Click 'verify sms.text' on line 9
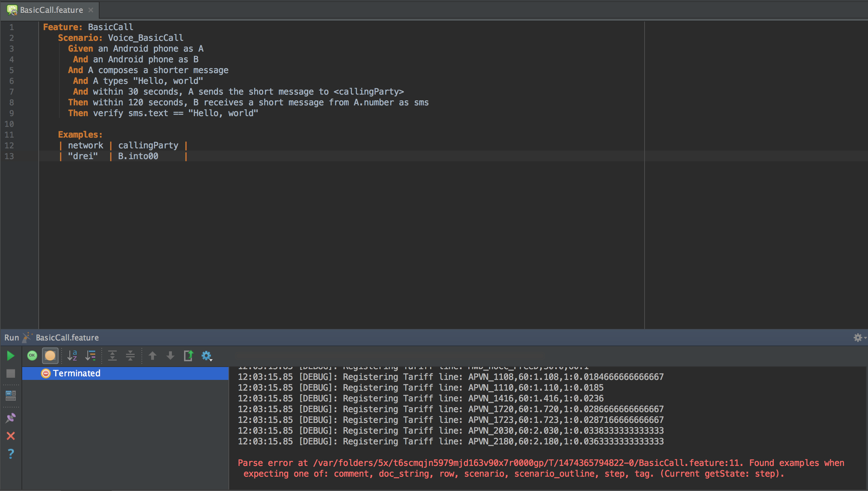Screen dimensions: 868x491 click(x=130, y=113)
